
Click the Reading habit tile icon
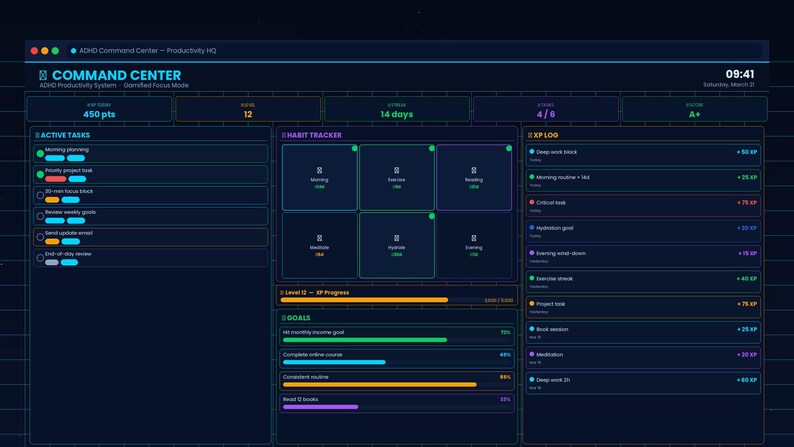pos(473,170)
